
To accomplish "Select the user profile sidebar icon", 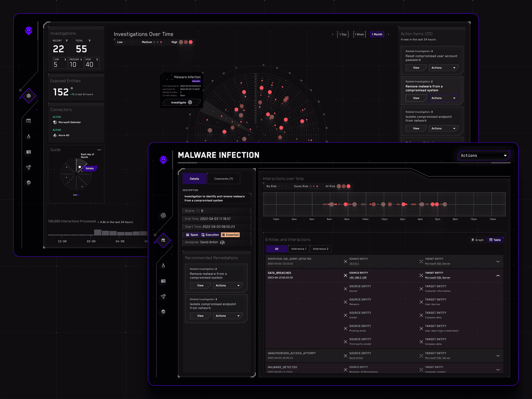I will [x=28, y=136].
